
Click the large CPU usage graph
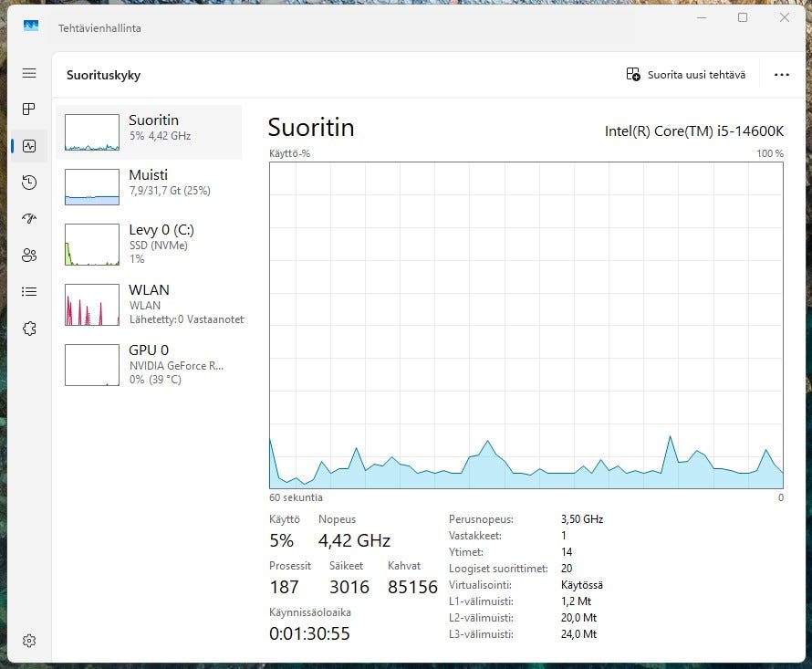click(526, 325)
